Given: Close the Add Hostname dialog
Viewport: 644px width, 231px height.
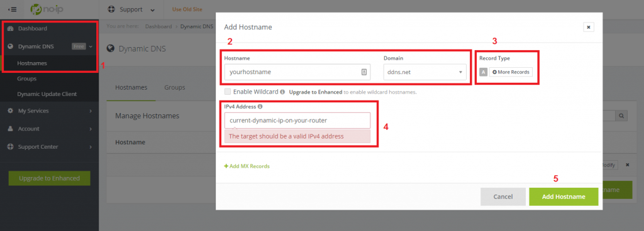Looking at the screenshot, I should coord(588,27).
